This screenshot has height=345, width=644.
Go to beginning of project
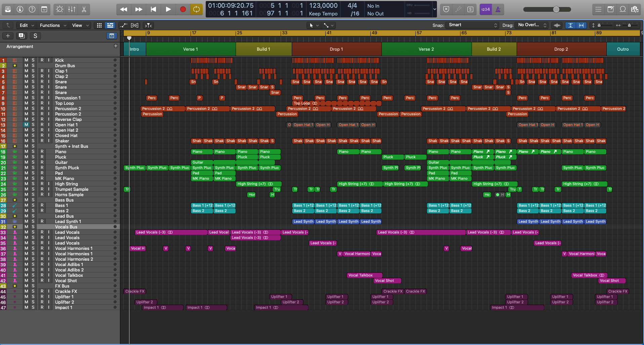tap(153, 9)
